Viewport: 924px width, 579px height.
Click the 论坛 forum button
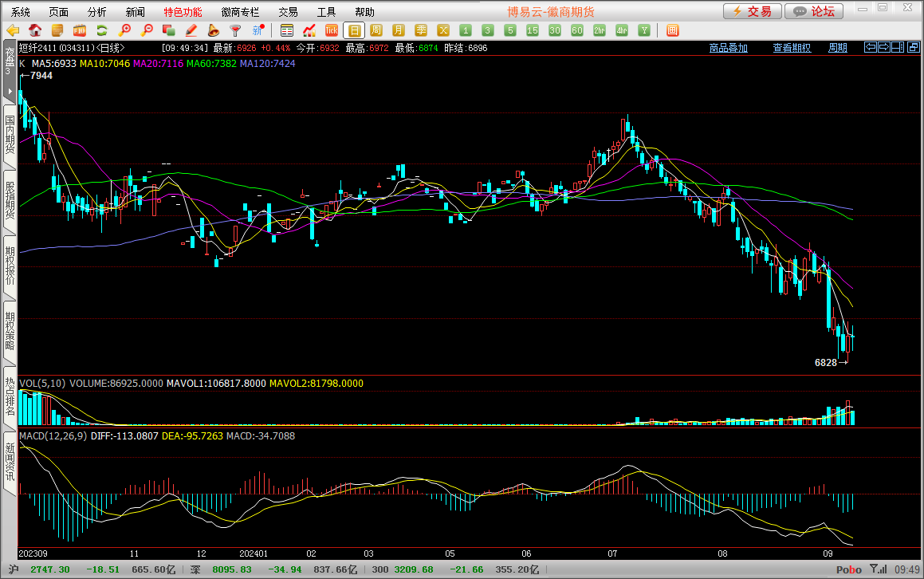pos(814,11)
